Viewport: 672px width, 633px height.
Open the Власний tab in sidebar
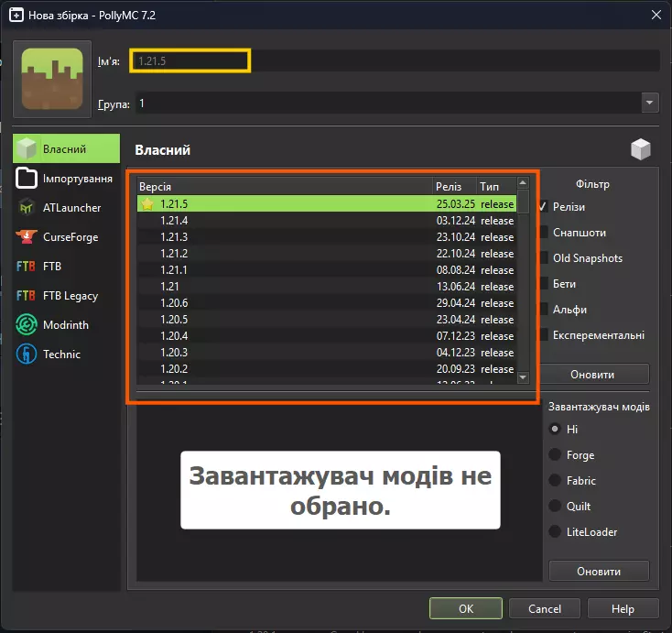[67, 148]
